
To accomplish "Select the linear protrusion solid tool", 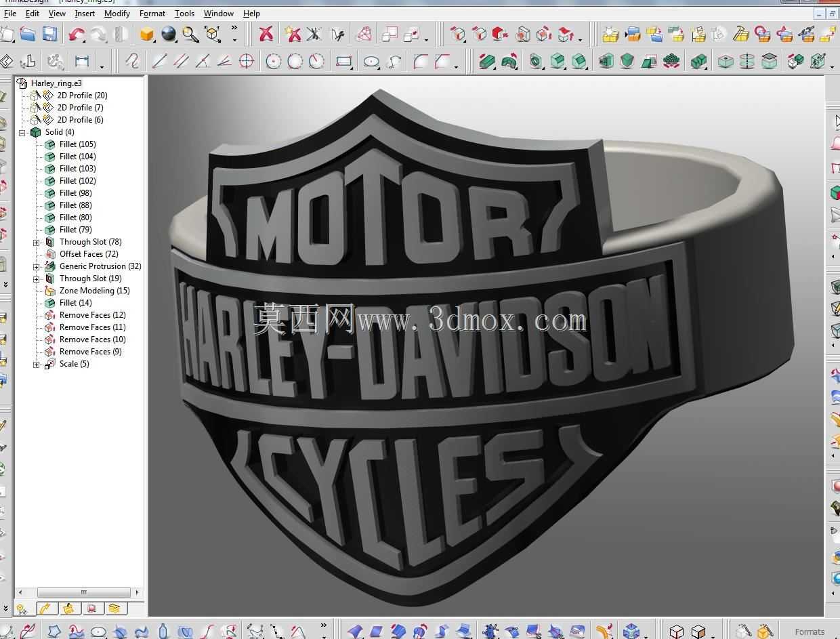I will pos(486,62).
